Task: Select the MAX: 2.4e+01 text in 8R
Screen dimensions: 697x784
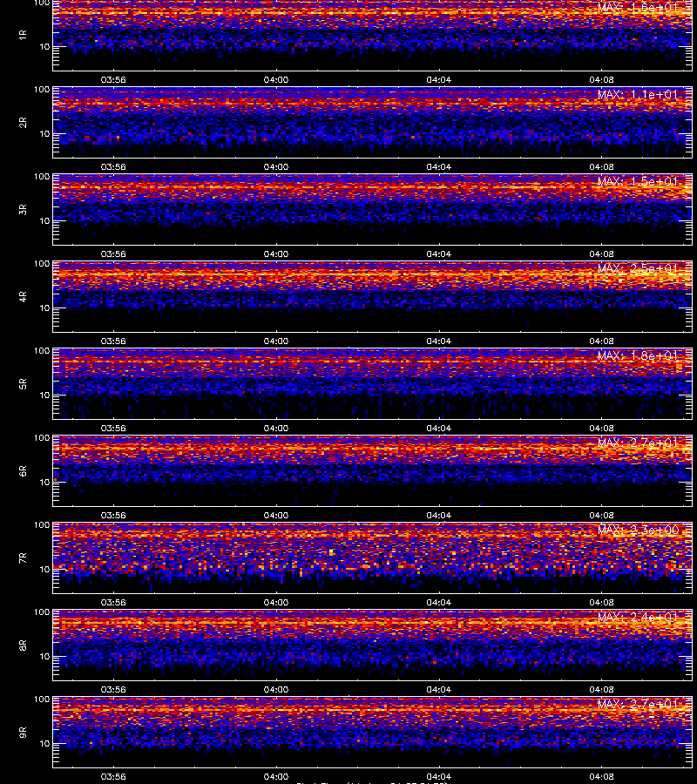Action: pyautogui.click(x=638, y=617)
